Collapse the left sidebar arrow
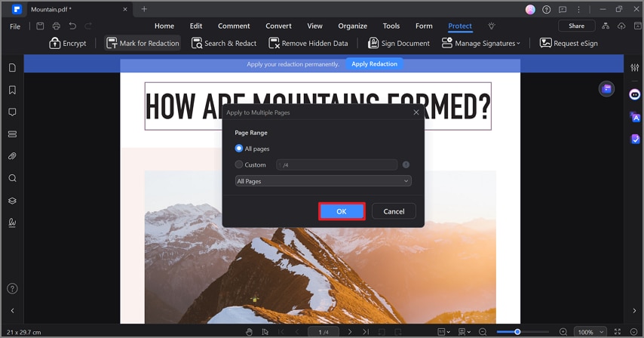This screenshot has width=644, height=338. click(x=12, y=311)
